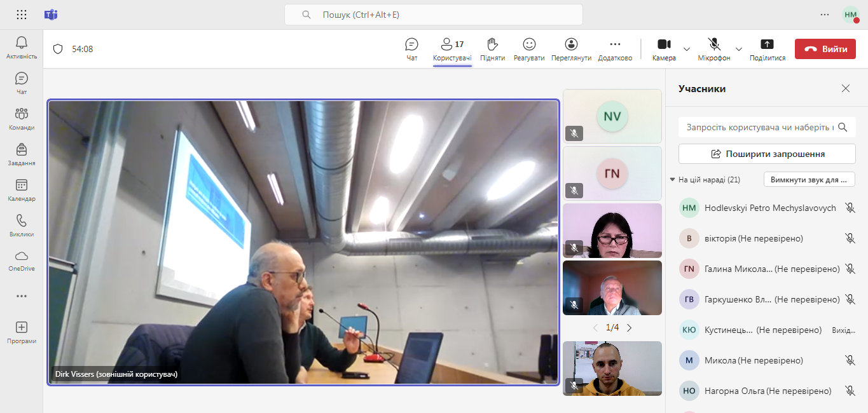
Task: Open the Reactions smiley menu
Action: [529, 49]
